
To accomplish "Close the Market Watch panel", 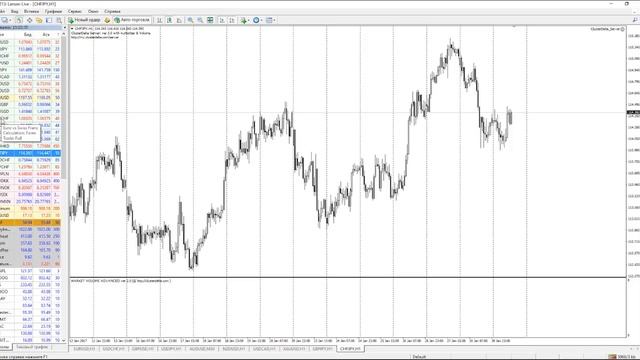I will [64, 27].
